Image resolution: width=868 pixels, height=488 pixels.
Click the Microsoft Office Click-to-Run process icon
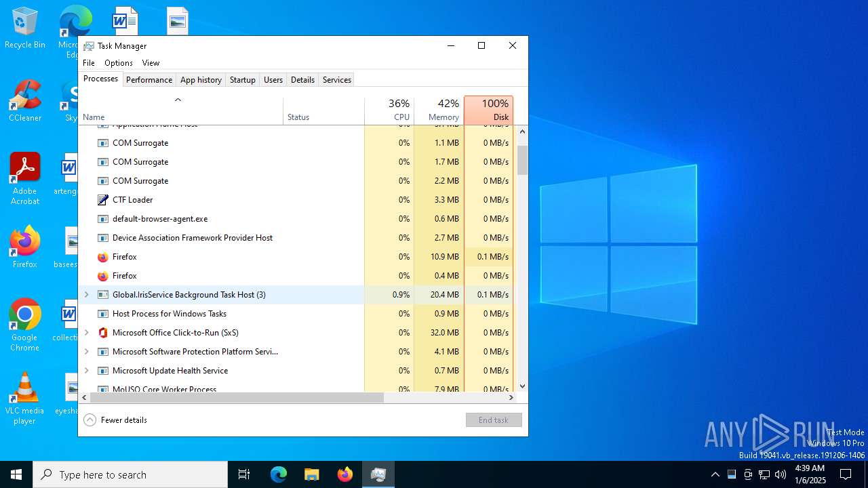(x=103, y=333)
